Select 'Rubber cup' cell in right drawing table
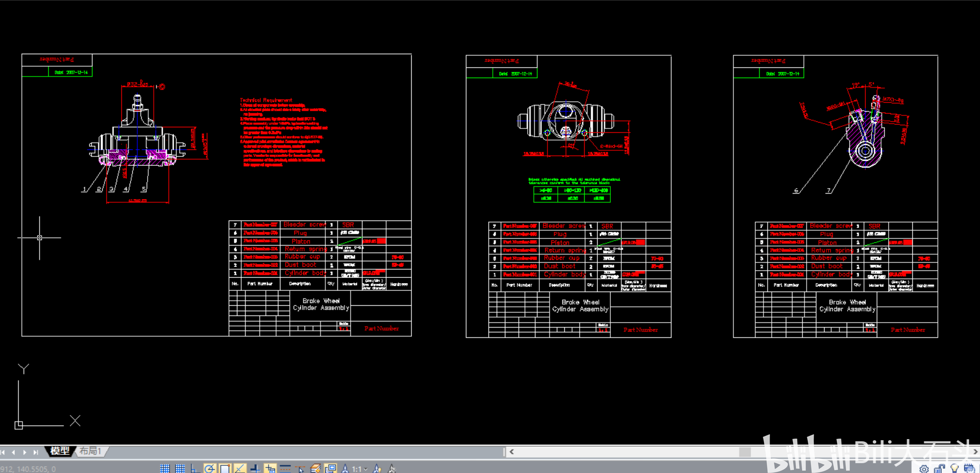Image resolution: width=980 pixels, height=473 pixels. pos(829,258)
